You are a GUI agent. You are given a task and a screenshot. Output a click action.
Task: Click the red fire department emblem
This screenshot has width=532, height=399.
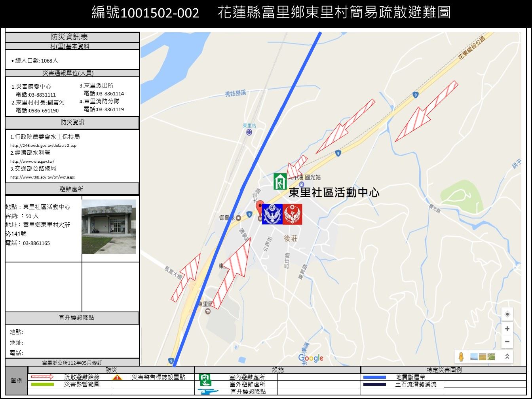[x=293, y=214]
